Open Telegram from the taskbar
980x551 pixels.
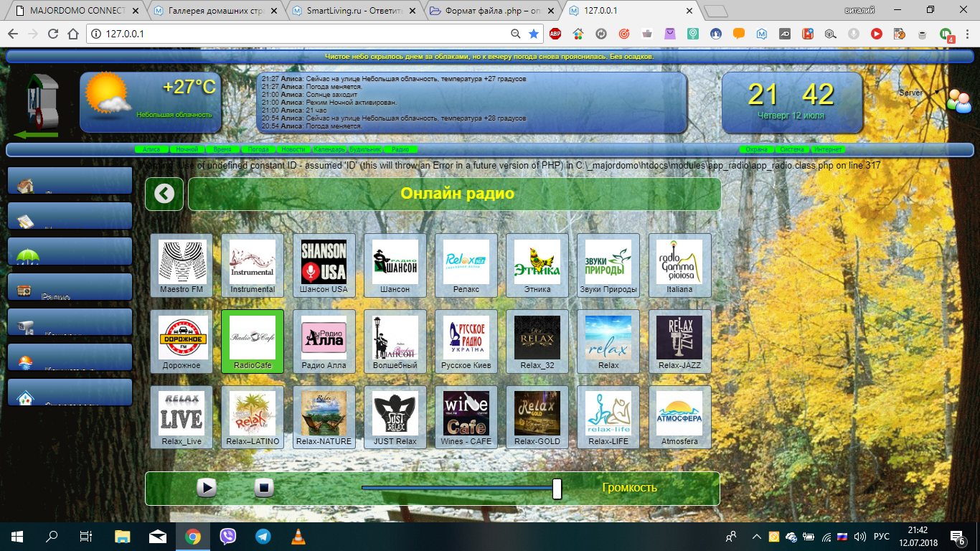[263, 536]
